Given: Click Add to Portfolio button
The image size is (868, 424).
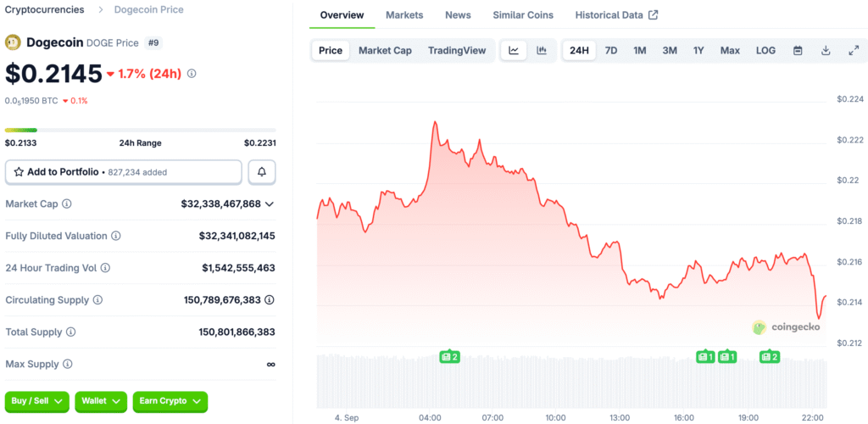Looking at the screenshot, I should [x=124, y=172].
